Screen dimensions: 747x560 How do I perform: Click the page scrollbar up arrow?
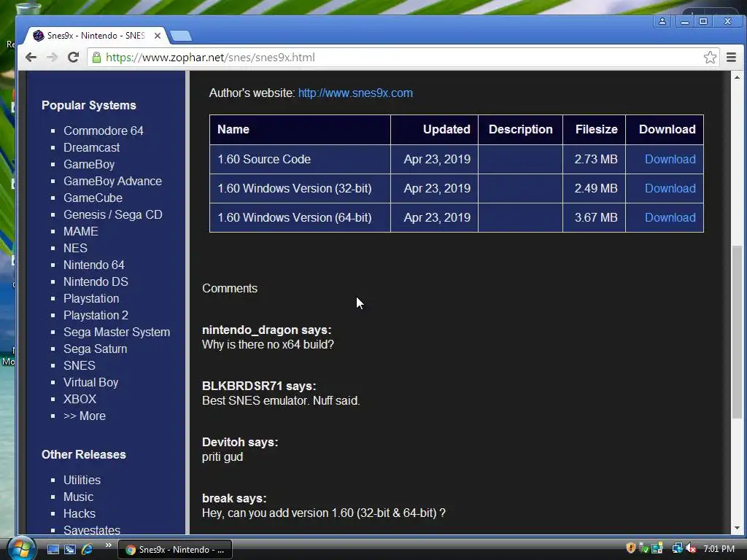click(x=737, y=77)
